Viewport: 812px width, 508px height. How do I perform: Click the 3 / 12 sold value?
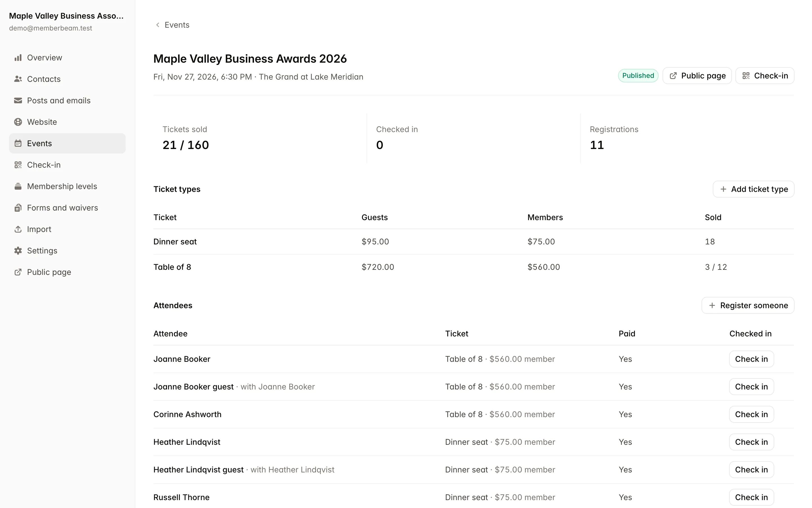pyautogui.click(x=716, y=267)
